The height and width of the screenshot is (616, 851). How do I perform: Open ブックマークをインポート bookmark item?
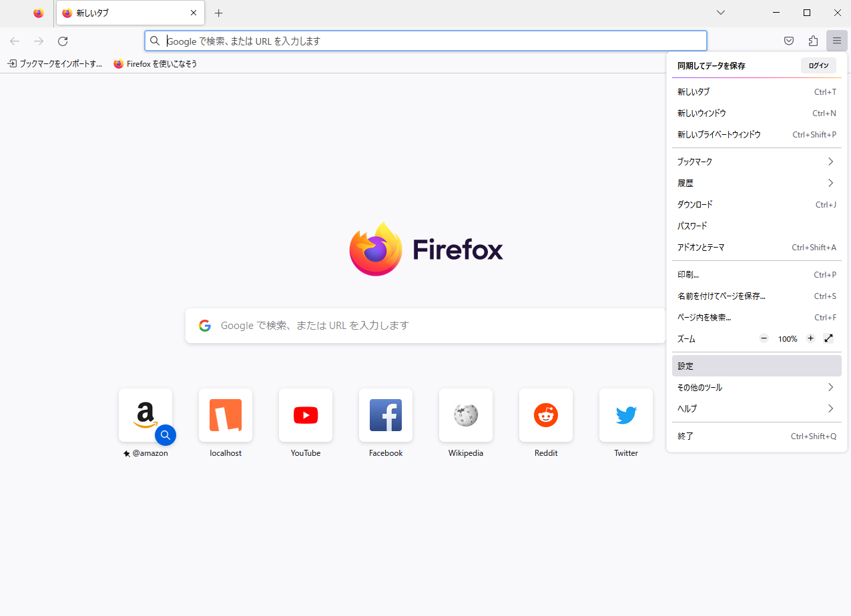55,64
